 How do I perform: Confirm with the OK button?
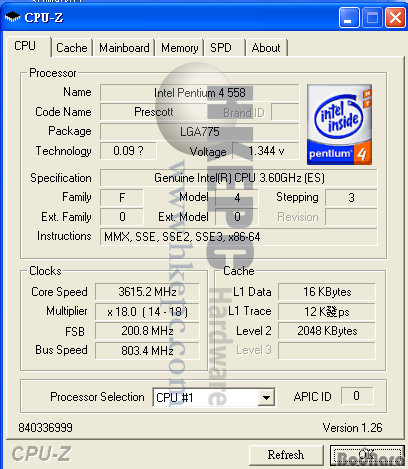point(367,455)
